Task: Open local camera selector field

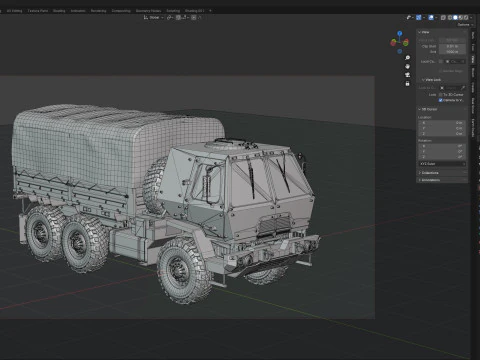Action: pyautogui.click(x=455, y=62)
